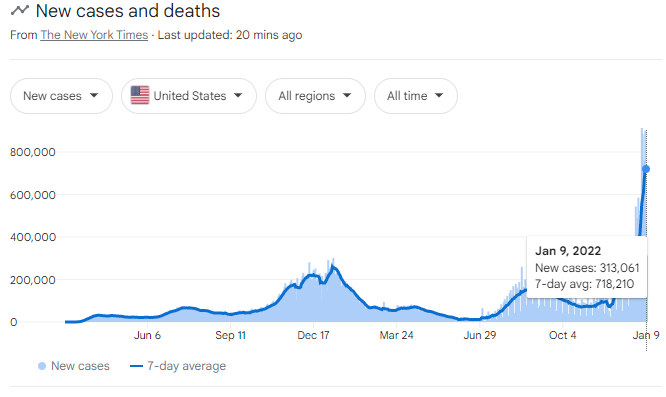Viewport: 666px width, 397px height.
Task: Open the All regions filter
Action: tap(316, 96)
